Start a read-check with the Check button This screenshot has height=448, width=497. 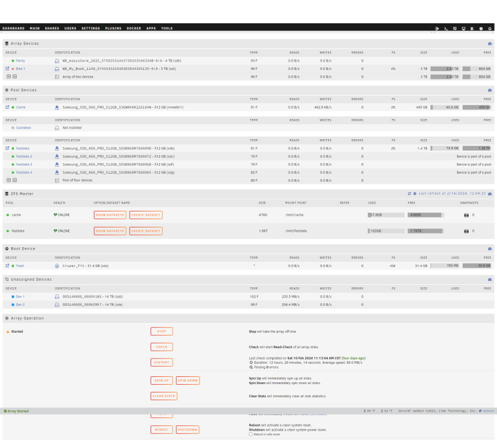[x=162, y=347]
